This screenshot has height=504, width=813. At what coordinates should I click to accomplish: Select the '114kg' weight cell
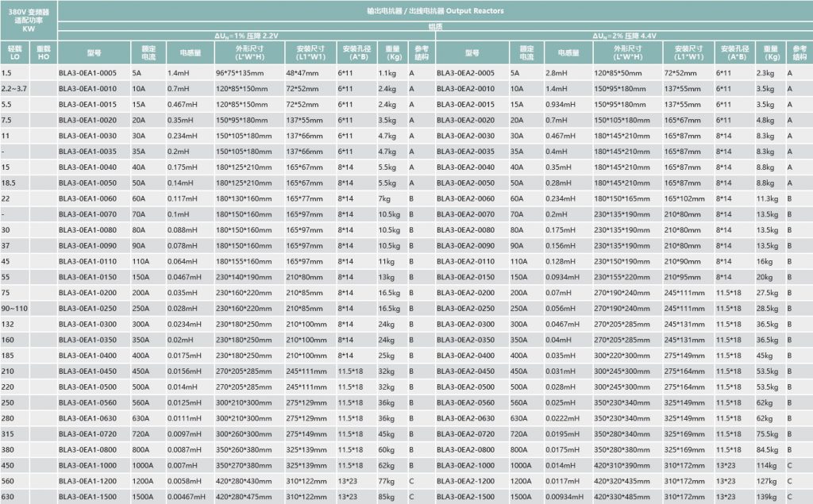pyautogui.click(x=766, y=465)
